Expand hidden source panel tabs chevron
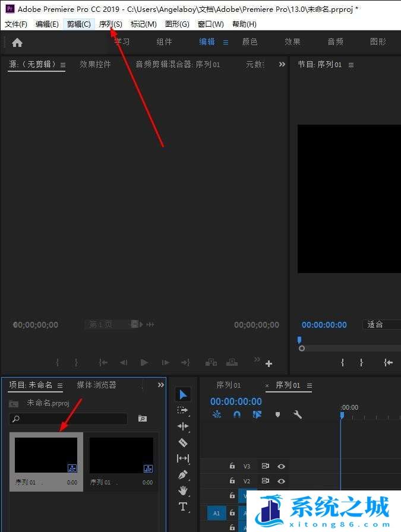The image size is (401, 532). click(282, 64)
